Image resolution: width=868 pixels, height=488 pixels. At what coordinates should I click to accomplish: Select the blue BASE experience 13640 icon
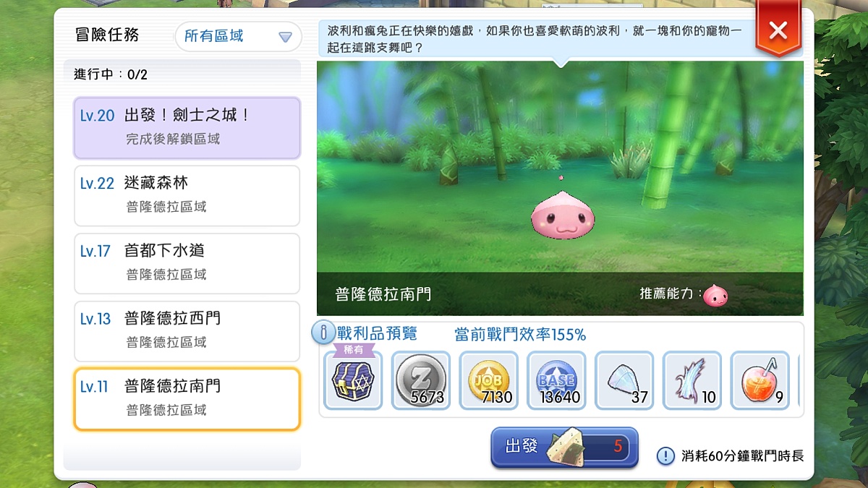557,380
